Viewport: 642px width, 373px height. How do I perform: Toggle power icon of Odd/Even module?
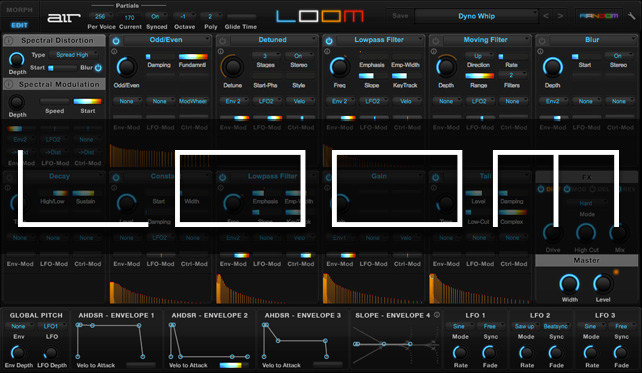[x=116, y=41]
